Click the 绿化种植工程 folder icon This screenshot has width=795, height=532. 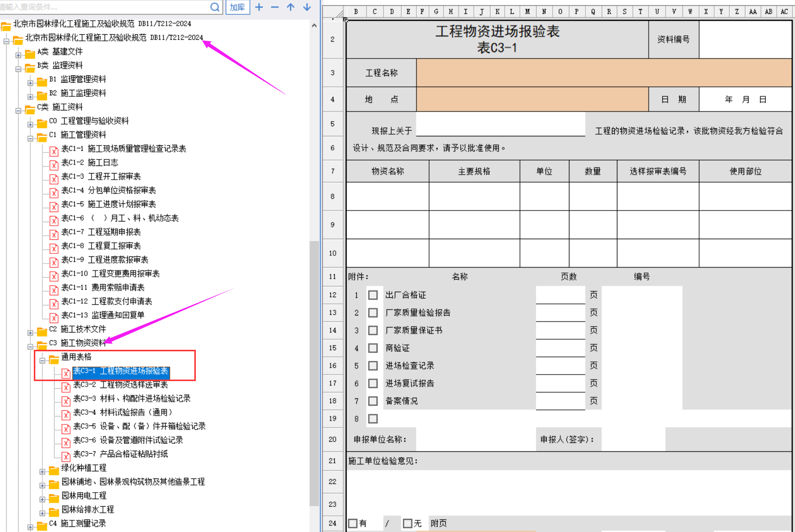click(x=54, y=469)
